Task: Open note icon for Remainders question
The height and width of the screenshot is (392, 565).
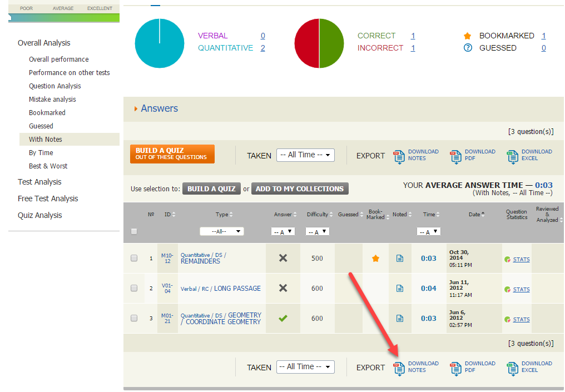Action: coord(399,259)
